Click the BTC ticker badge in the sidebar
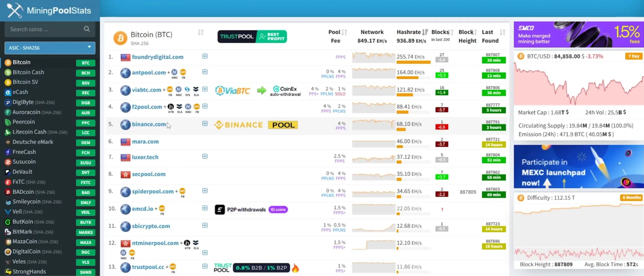The width and height of the screenshot is (644, 276). tap(86, 63)
